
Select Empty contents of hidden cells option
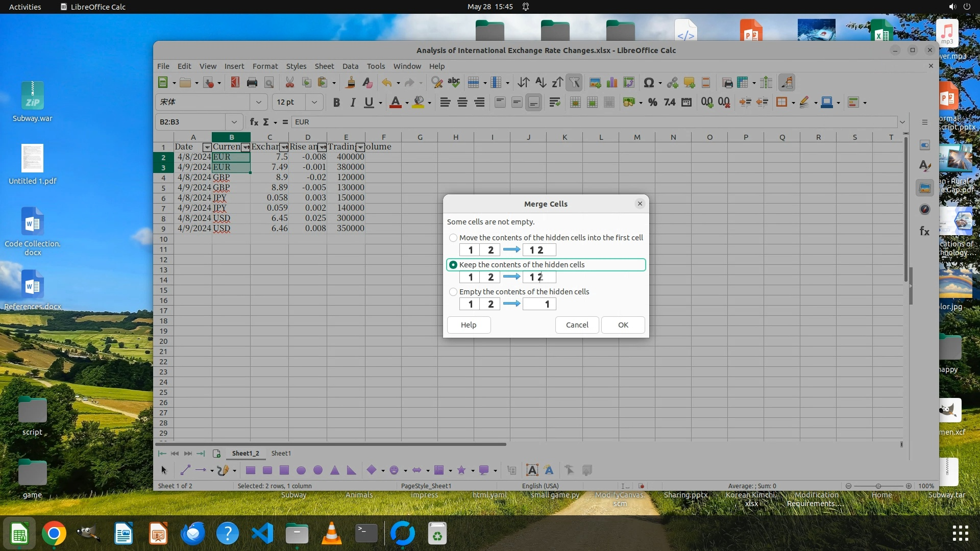coord(453,292)
